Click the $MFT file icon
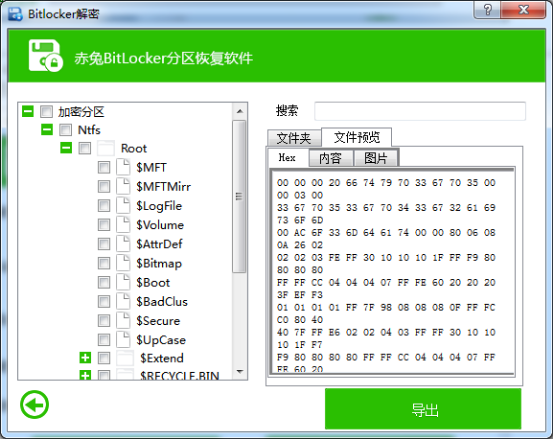Screen dimensions: 554x440 123,167
